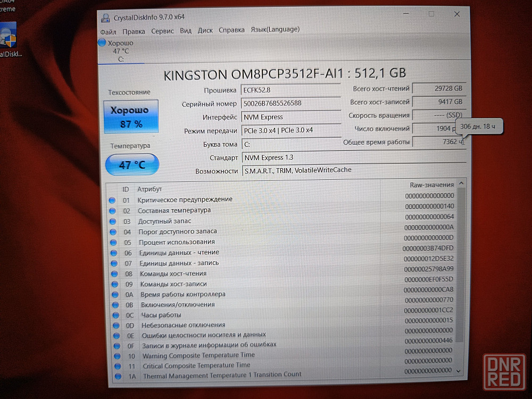Click the serial number field
The image size is (532, 399).
289,103
